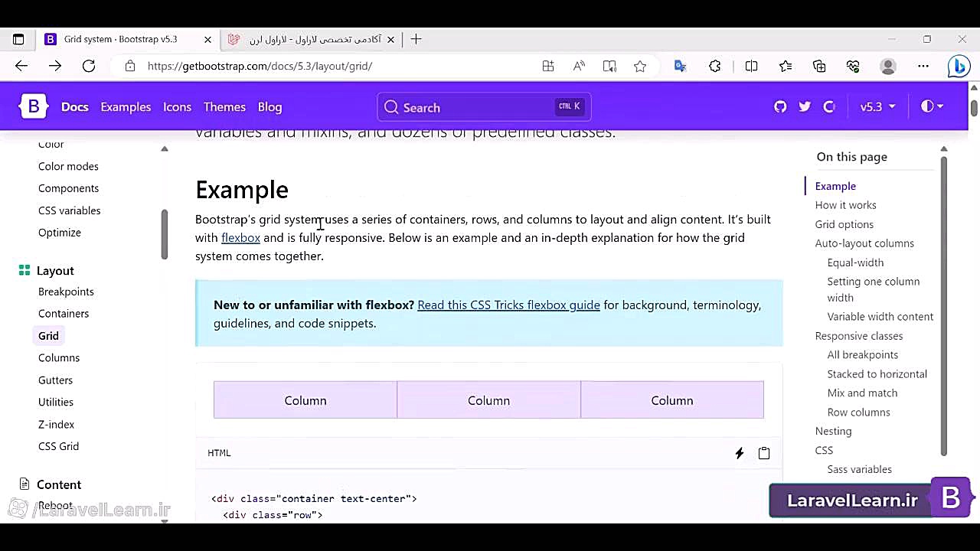Image resolution: width=980 pixels, height=551 pixels.
Task: Open CSS Grid in sidebar
Action: [x=58, y=446]
